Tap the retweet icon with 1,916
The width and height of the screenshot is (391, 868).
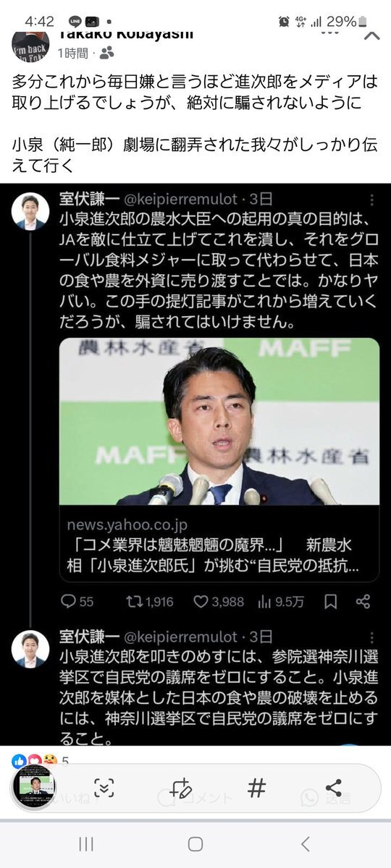point(149,601)
